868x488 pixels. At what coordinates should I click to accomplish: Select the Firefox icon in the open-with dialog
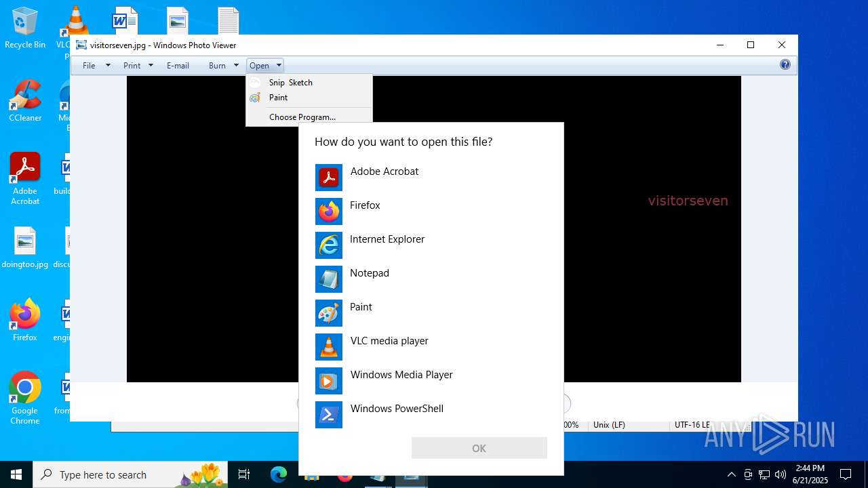tap(329, 211)
